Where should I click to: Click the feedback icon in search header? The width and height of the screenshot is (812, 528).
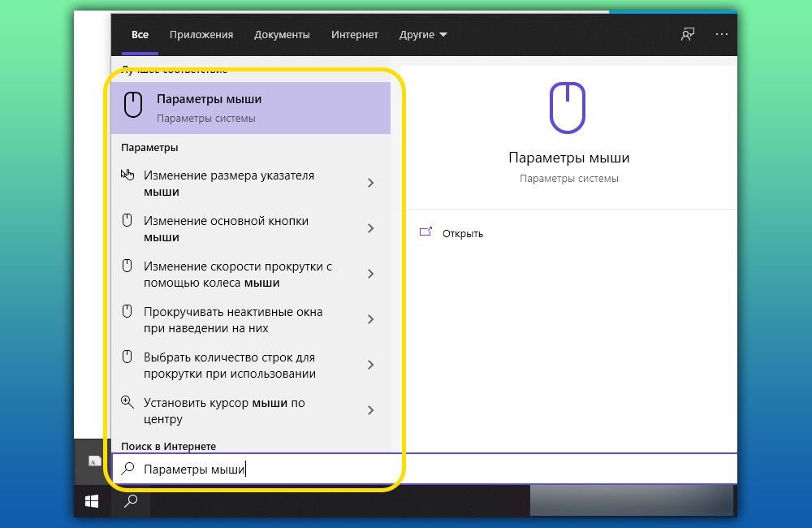pyautogui.click(x=688, y=35)
